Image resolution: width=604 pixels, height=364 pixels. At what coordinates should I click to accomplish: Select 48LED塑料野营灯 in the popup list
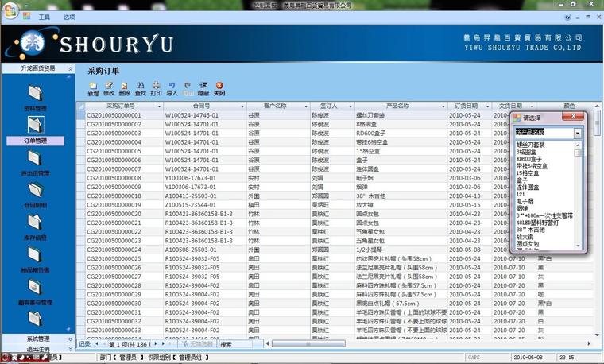(x=537, y=223)
